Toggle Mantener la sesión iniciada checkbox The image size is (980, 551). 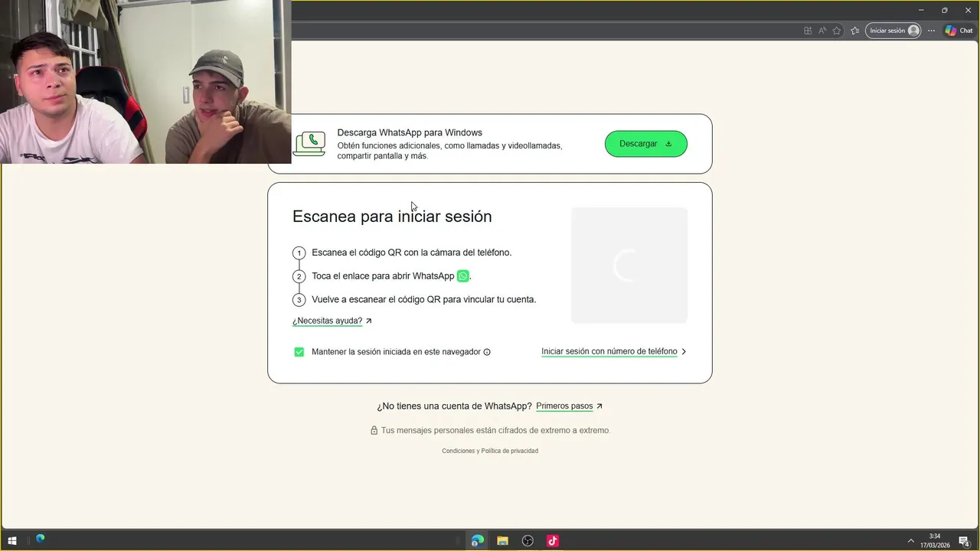pos(299,352)
